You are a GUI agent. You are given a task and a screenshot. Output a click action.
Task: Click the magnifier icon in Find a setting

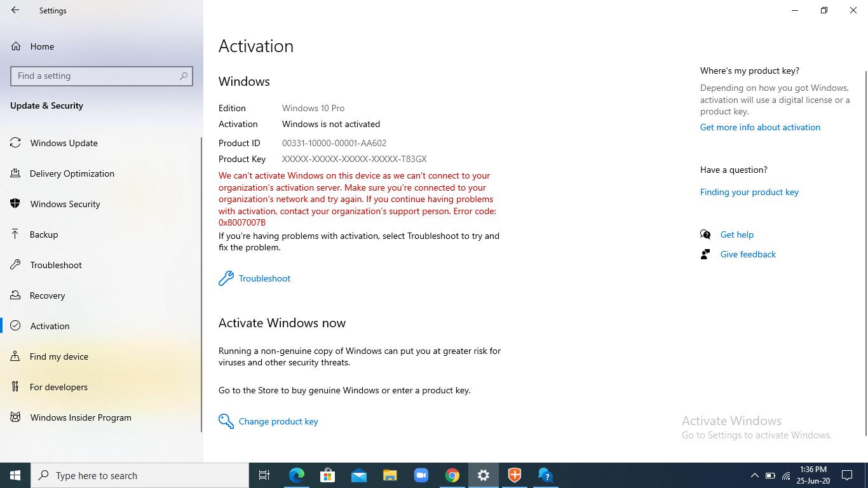coord(184,76)
